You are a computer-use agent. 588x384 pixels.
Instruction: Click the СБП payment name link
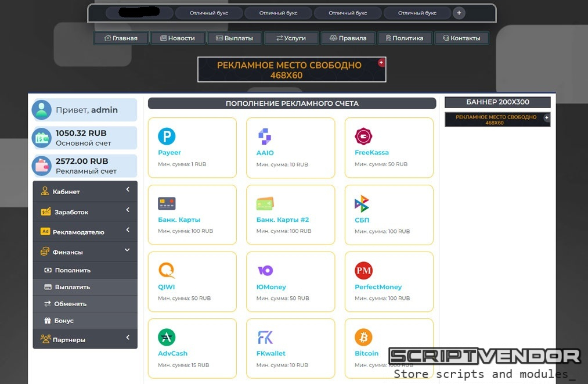point(362,220)
